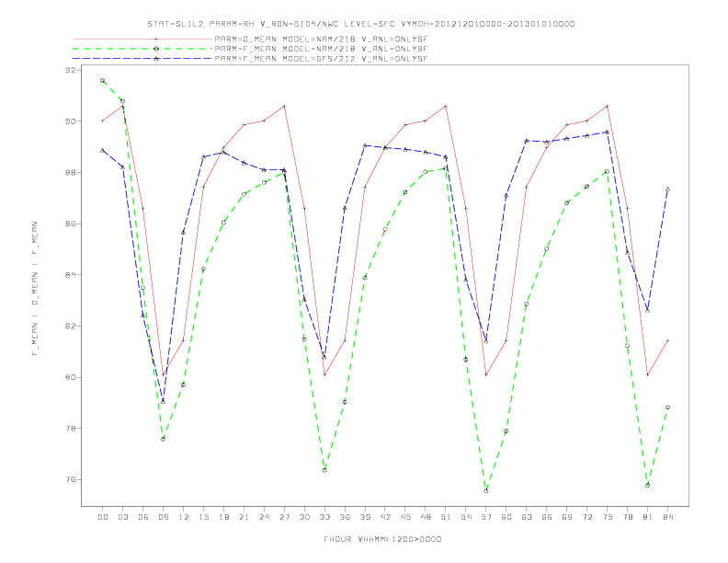This screenshot has width=728, height=563.
Task: Click x-axis tick label on the axis reading '84'
Action: [667, 517]
